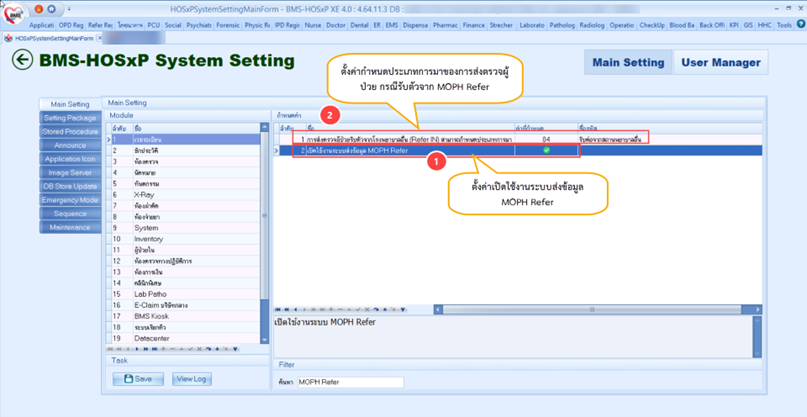Open the KPI menu
Screen dimensions: 807x417
click(734, 25)
